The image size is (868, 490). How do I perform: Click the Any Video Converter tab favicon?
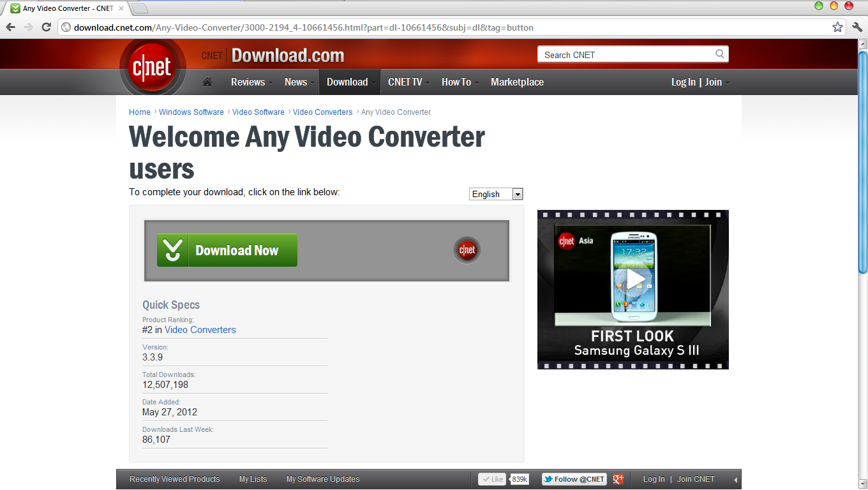(15, 8)
